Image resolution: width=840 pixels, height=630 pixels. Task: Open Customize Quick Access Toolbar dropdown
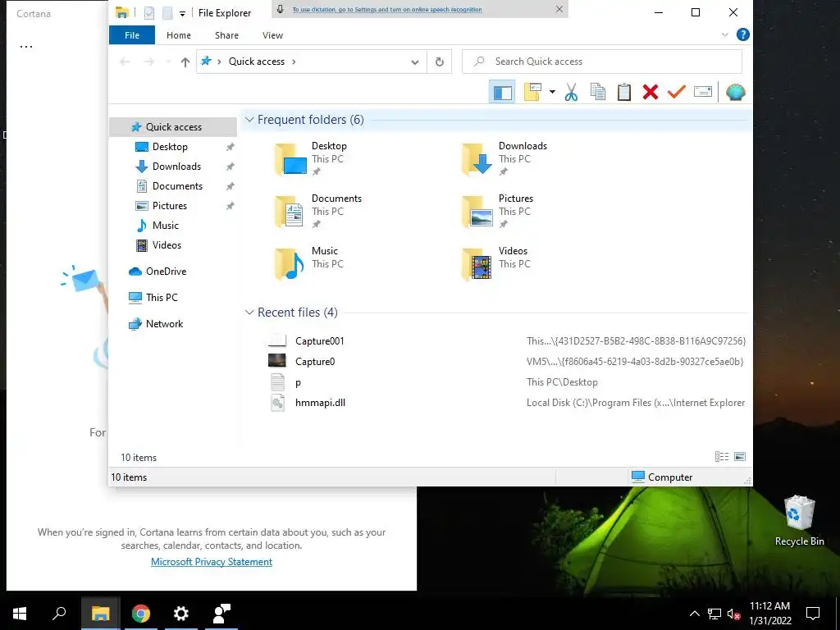pyautogui.click(x=182, y=13)
